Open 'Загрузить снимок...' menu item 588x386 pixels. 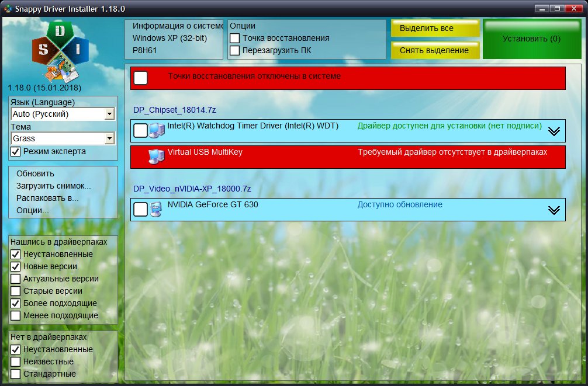53,186
